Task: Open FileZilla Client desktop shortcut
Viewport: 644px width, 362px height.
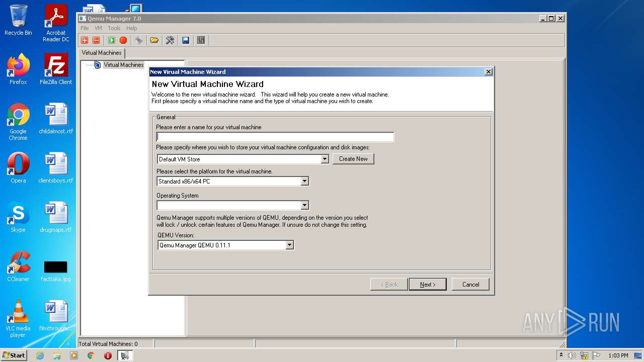Action: pyautogui.click(x=56, y=70)
